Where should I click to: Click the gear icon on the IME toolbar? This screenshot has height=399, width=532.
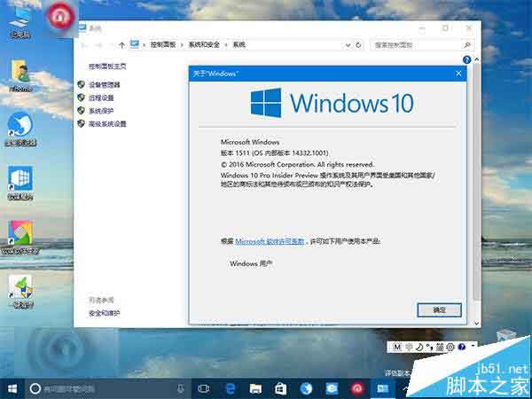coord(450,347)
